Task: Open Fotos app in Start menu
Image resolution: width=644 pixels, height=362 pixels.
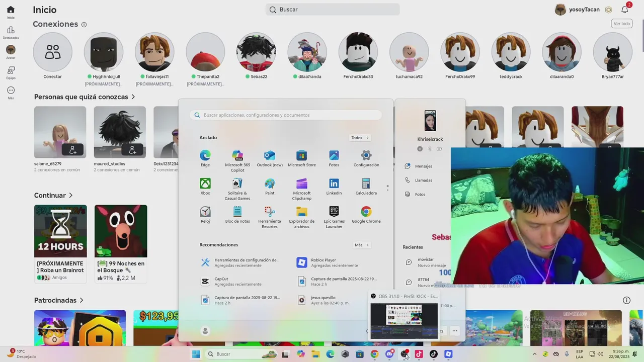Action: click(334, 158)
